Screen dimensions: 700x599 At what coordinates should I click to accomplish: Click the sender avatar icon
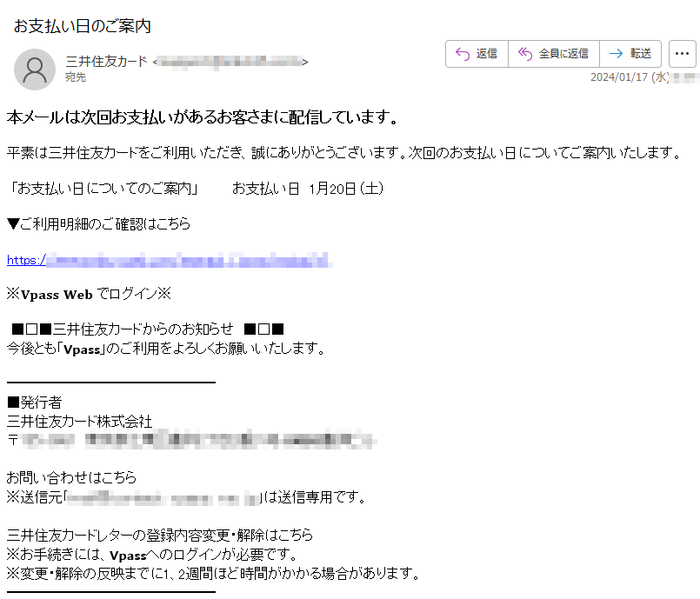pos(35,70)
